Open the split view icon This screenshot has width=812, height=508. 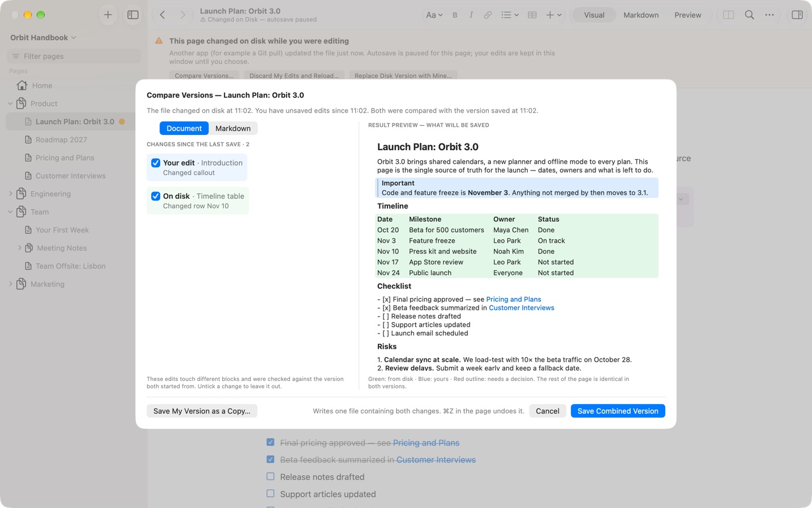click(x=729, y=15)
